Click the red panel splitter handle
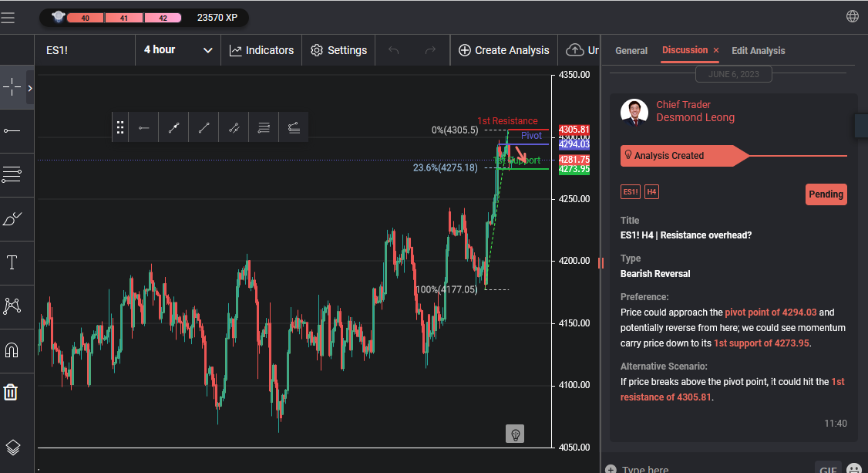 [601, 263]
